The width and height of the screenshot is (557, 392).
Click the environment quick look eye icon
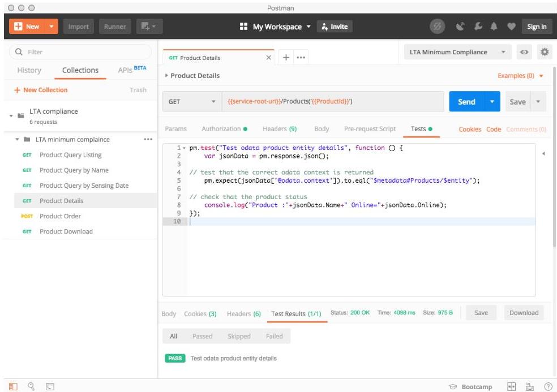pos(524,52)
